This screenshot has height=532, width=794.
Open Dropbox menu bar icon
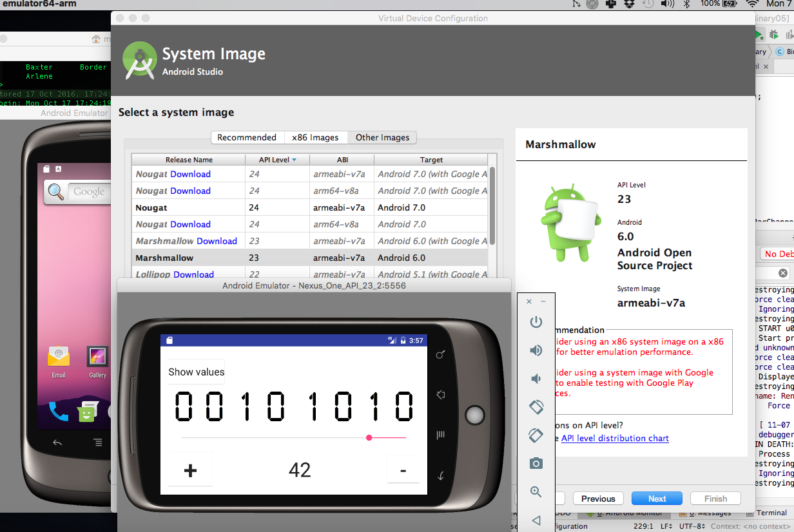(x=629, y=4)
